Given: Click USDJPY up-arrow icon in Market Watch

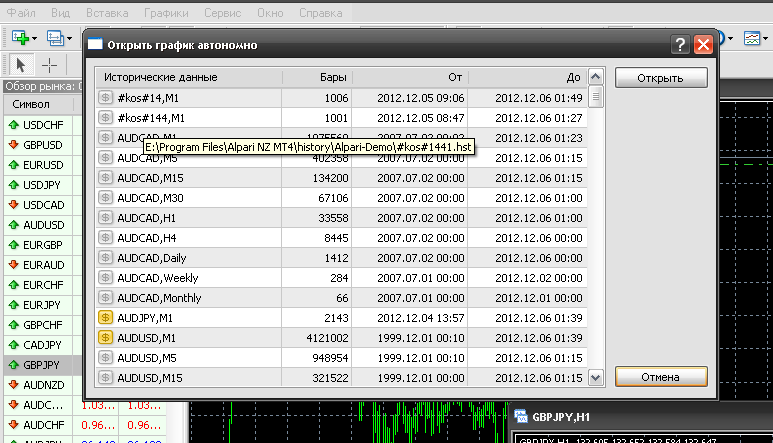Looking at the screenshot, I should tap(13, 185).
